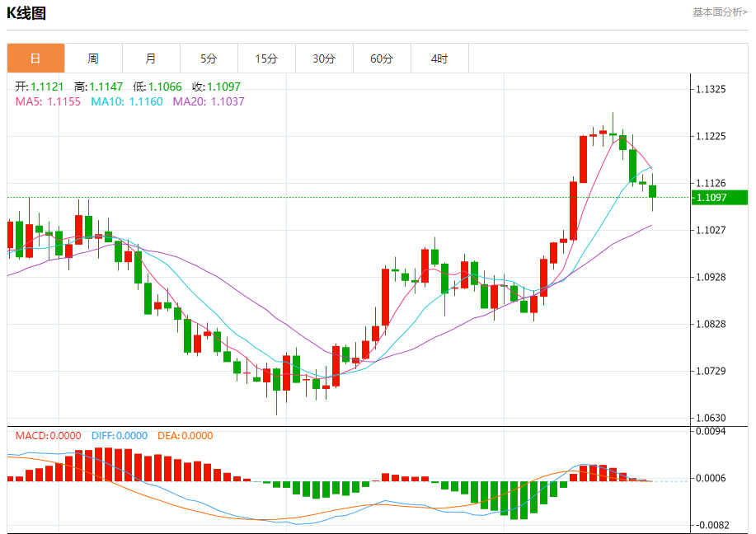
Task: Open the 15分 interval tab
Action: coord(266,59)
